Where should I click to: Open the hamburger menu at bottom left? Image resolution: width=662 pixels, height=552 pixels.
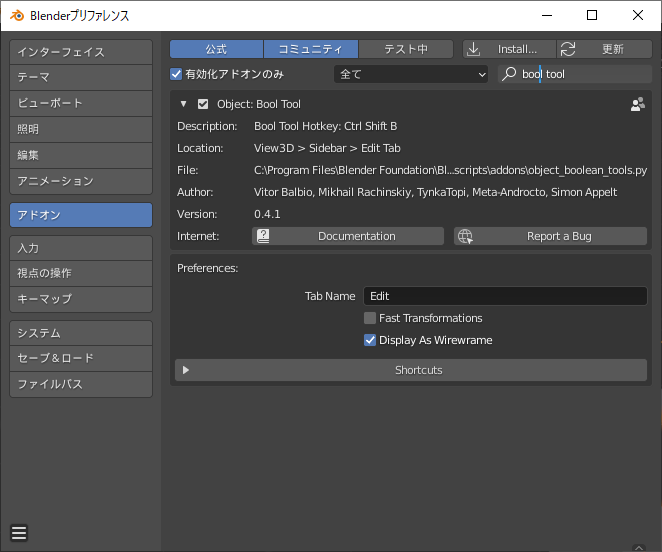click(x=19, y=533)
